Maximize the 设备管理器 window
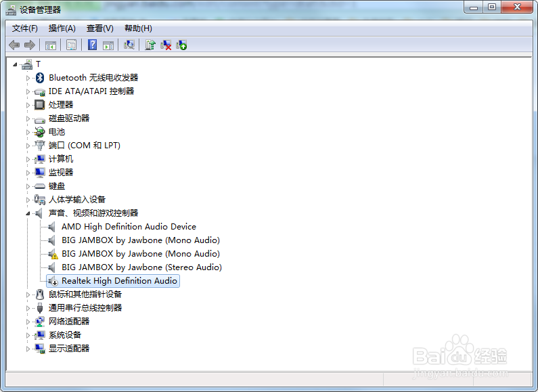 492,7
